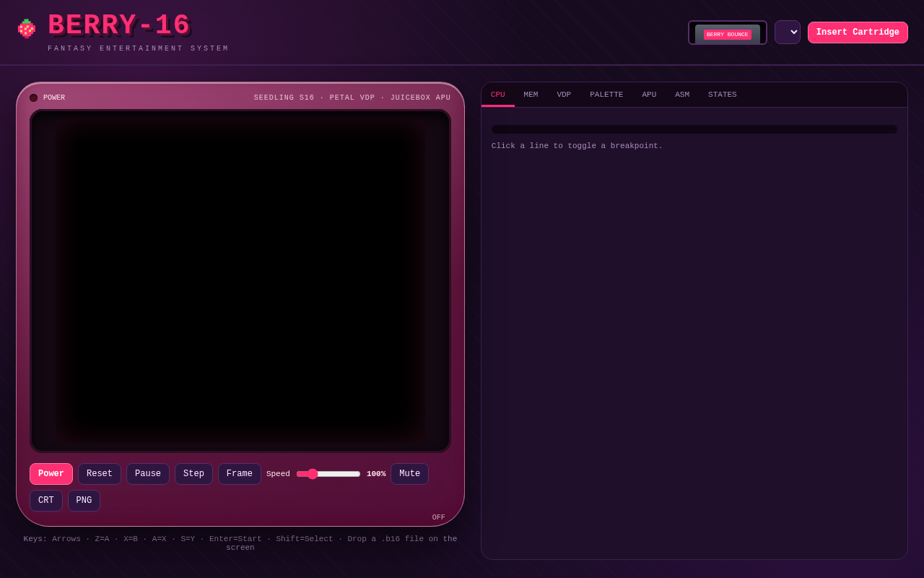Image resolution: width=924 pixels, height=578 pixels.
Task: Click the strawberry logo icon
Action: pyautogui.click(x=27, y=28)
